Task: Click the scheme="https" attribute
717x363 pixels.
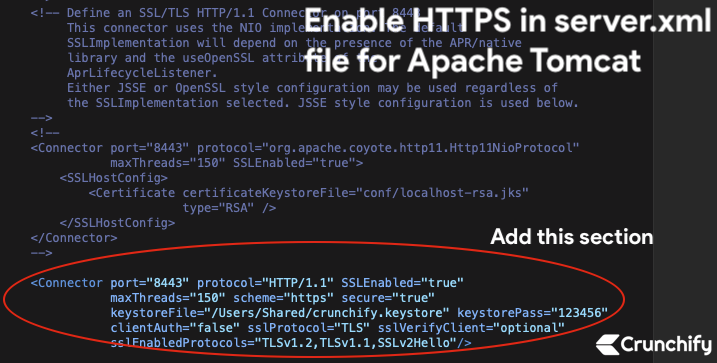Action: pos(284,298)
